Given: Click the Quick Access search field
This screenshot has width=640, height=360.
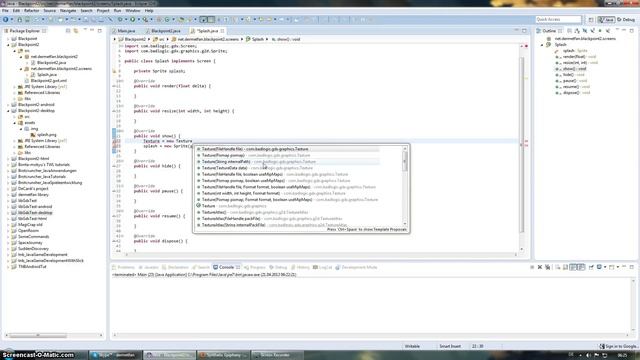Looking at the screenshot, I should tap(558, 19).
